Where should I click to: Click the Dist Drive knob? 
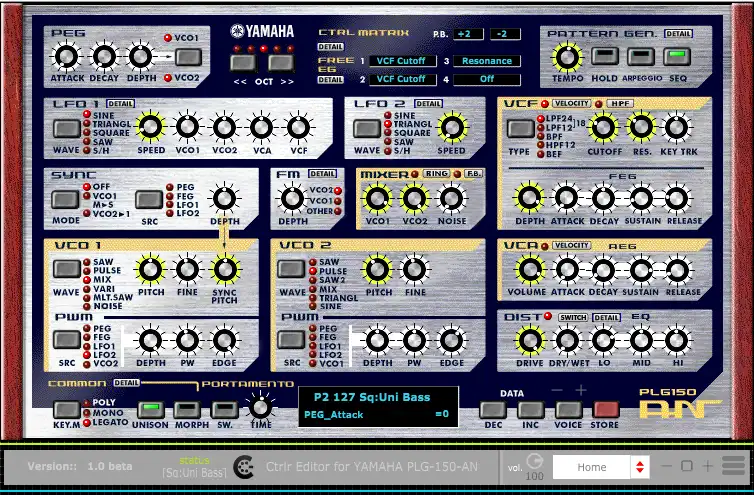[530, 340]
